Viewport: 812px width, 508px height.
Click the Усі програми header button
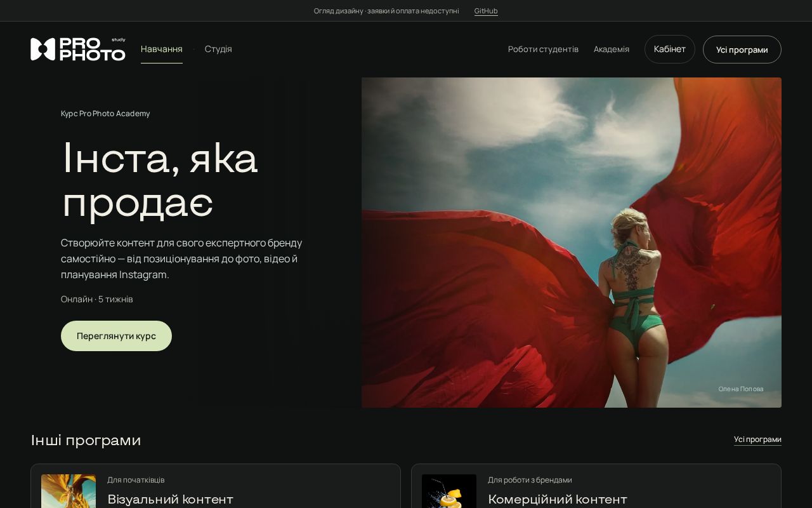[x=742, y=50]
